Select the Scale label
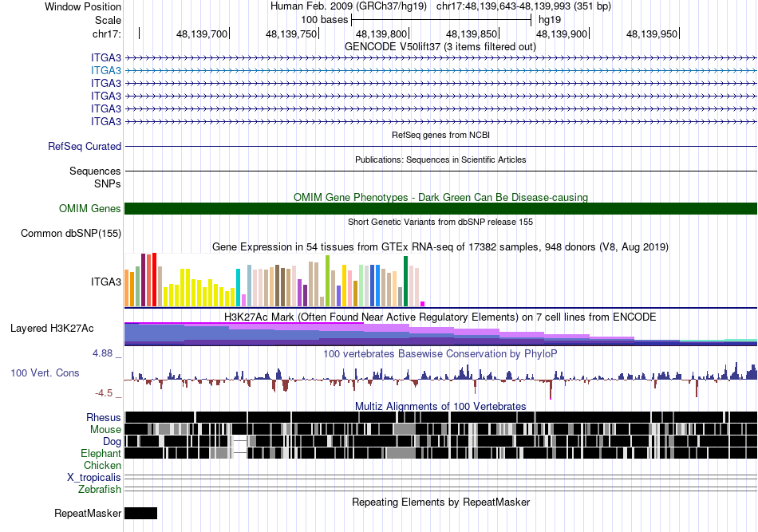The height and width of the screenshot is (532, 758). pyautogui.click(x=108, y=20)
